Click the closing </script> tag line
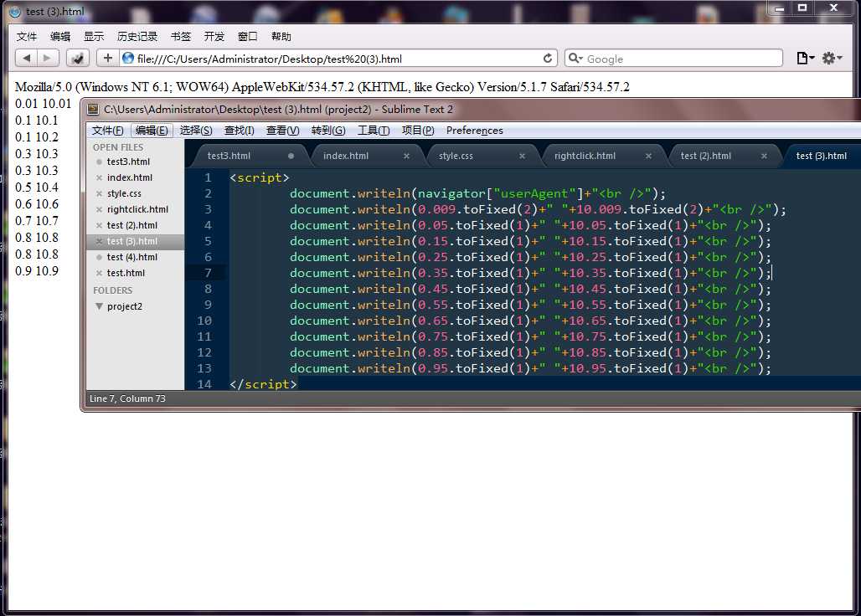Image resolution: width=861 pixels, height=616 pixels. [x=263, y=384]
